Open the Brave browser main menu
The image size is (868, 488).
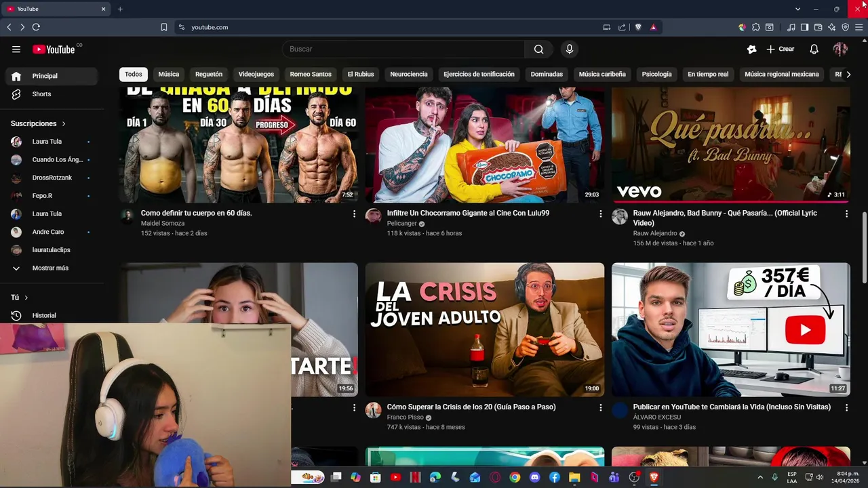[x=859, y=27]
